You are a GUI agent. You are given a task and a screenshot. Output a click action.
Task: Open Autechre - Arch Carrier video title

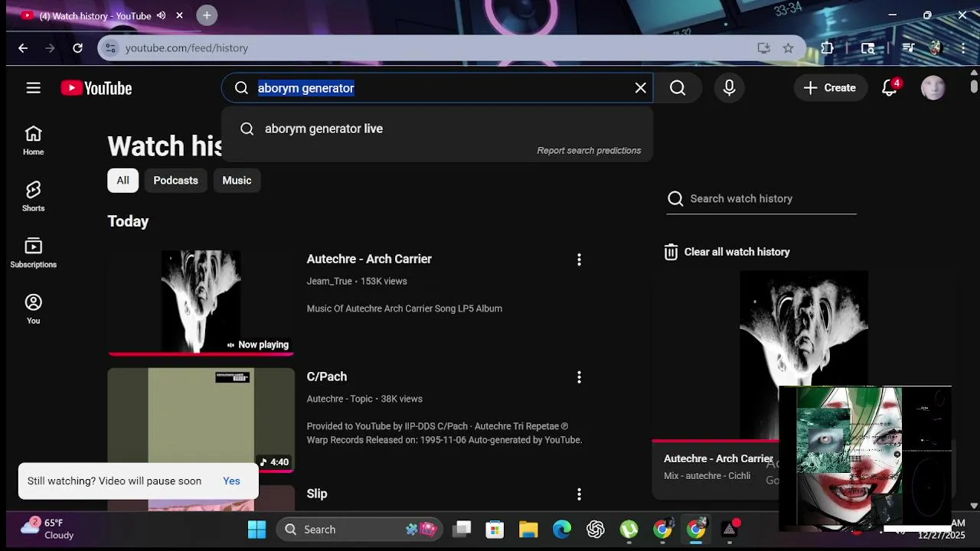369,259
